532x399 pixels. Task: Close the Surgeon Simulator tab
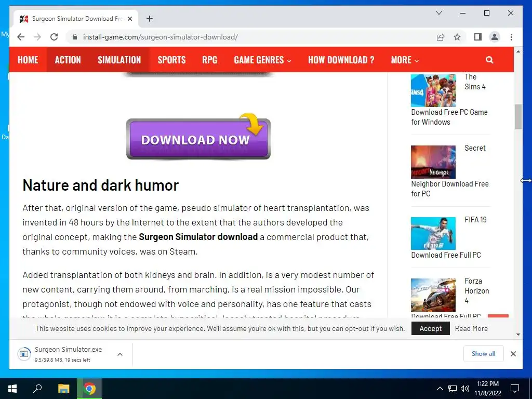(129, 19)
